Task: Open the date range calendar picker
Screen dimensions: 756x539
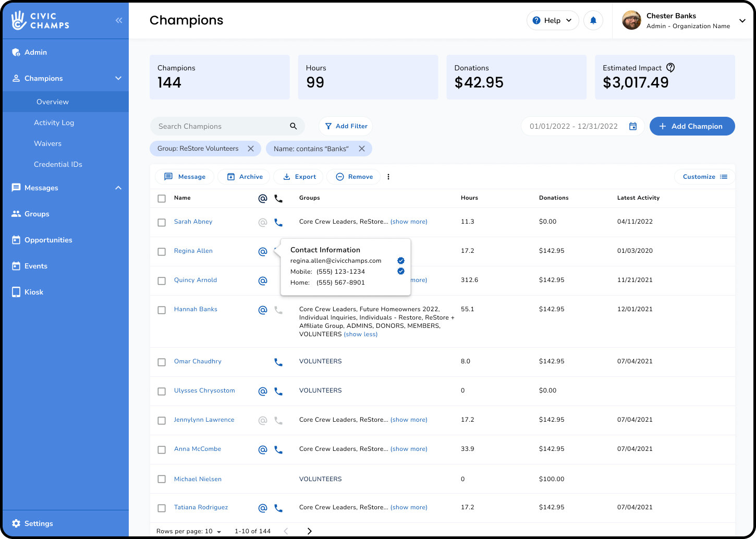Action: point(633,126)
